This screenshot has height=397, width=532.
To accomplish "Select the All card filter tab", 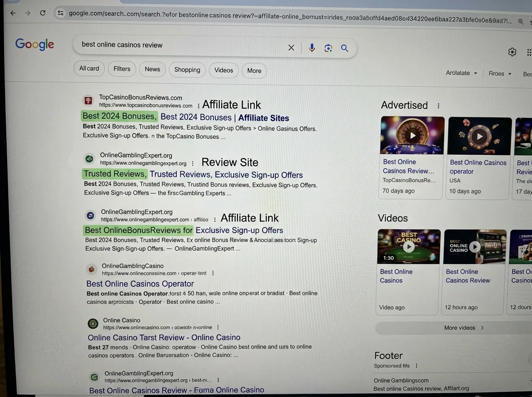I will [89, 68].
